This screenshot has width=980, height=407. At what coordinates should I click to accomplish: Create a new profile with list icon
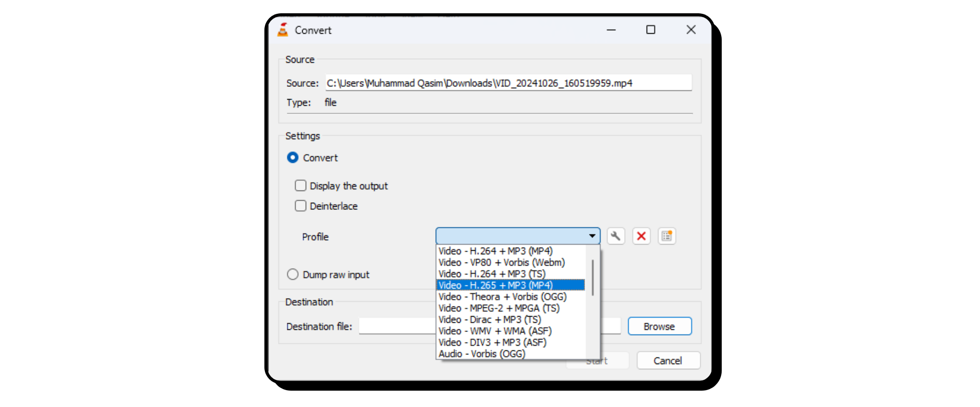pos(667,236)
